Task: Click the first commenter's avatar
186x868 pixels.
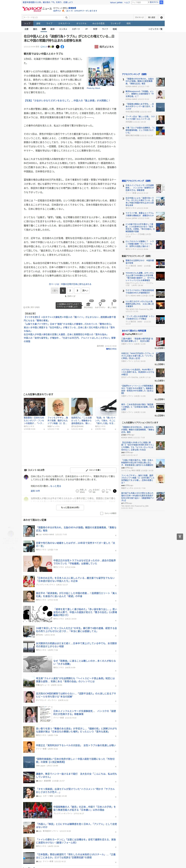Action: [26, 477]
